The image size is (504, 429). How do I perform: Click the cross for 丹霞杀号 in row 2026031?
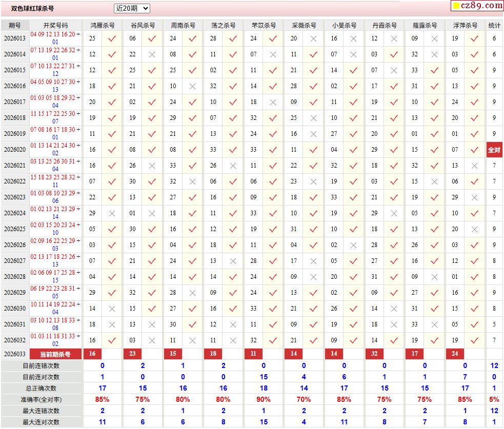(x=394, y=324)
